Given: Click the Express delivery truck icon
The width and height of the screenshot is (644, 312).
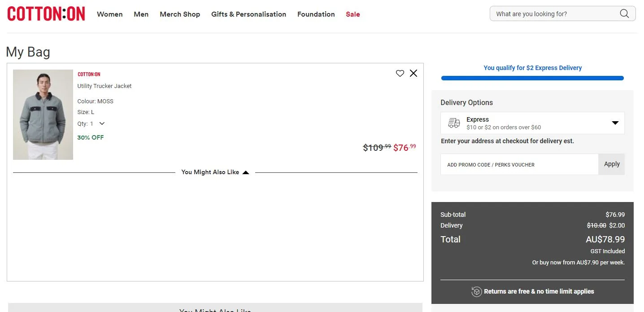Looking at the screenshot, I should coord(454,123).
